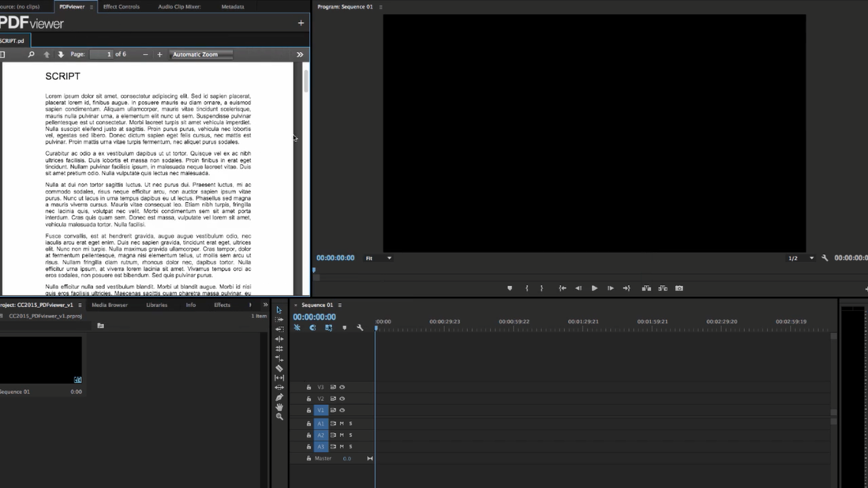Open the Effects tab
Image resolution: width=868 pixels, height=488 pixels.
[222, 306]
